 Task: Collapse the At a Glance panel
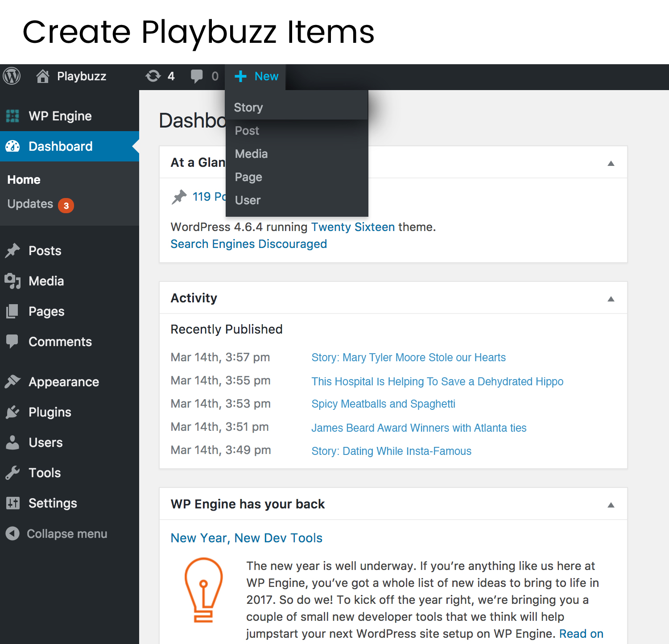pos(611,163)
